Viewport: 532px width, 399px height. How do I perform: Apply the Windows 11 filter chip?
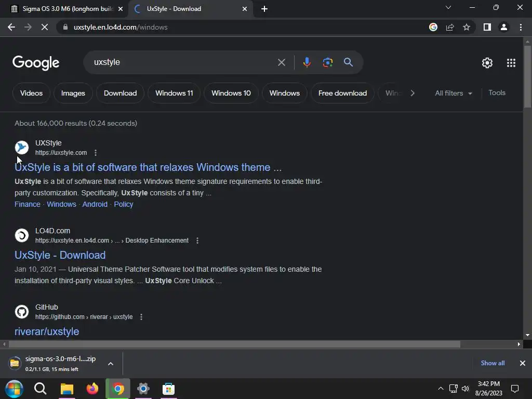(x=174, y=93)
